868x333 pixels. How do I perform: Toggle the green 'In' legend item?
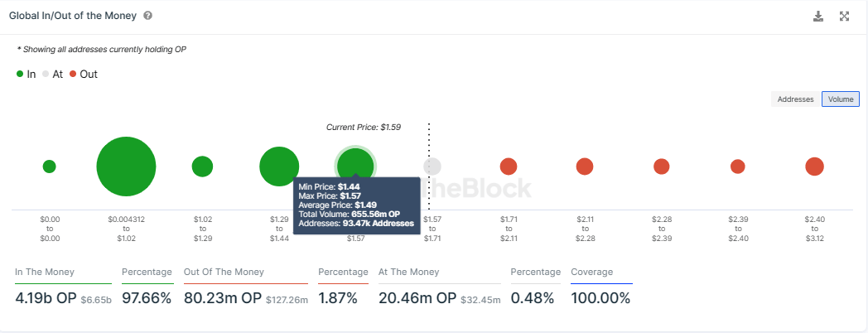point(26,74)
